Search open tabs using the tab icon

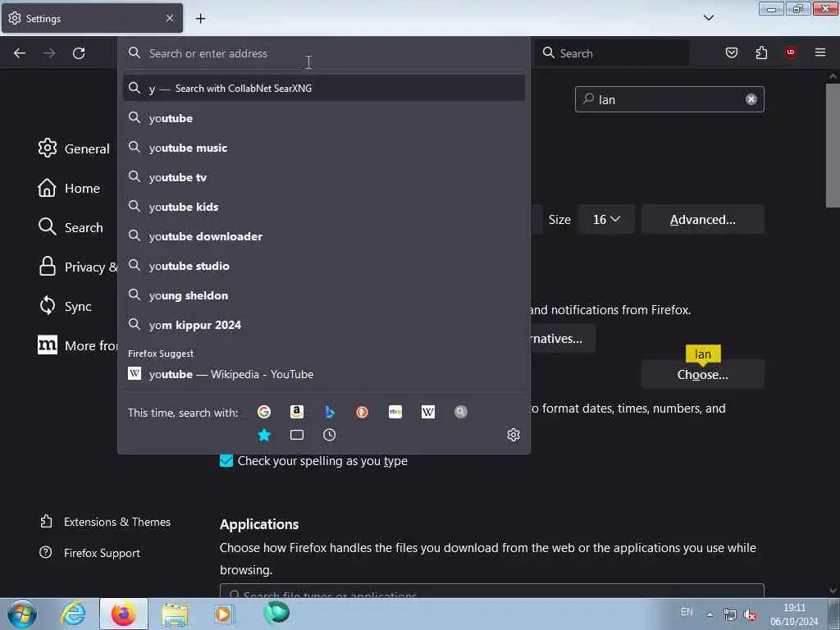coord(296,435)
